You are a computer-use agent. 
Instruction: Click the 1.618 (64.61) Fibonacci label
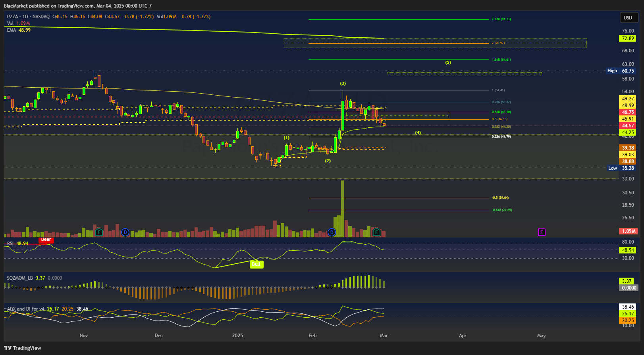[x=501, y=59]
